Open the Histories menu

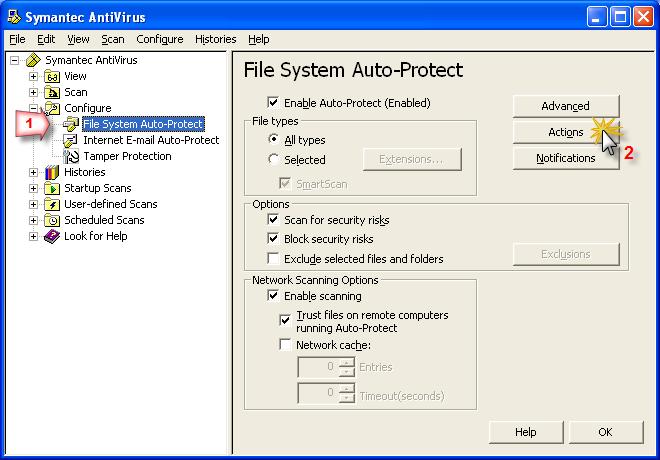click(216, 39)
